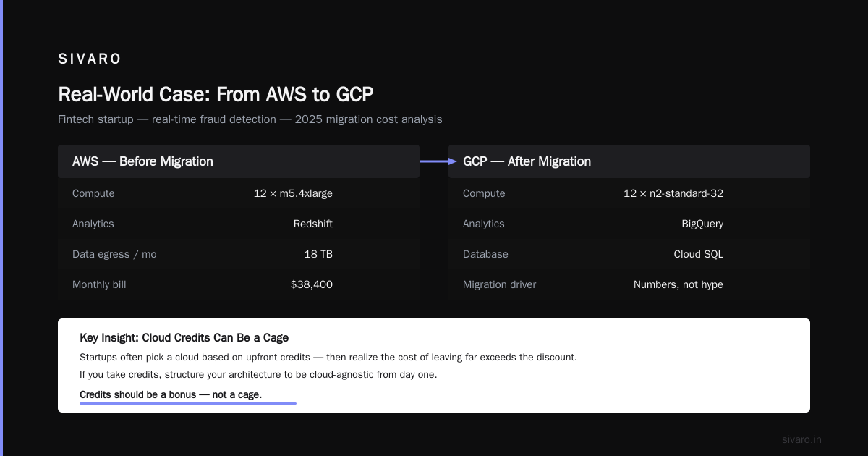Select the value 'Cloud SQL'

click(x=698, y=254)
